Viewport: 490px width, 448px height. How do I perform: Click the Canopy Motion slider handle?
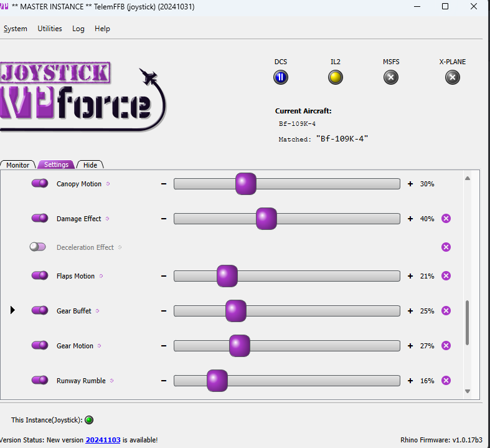[x=246, y=184]
